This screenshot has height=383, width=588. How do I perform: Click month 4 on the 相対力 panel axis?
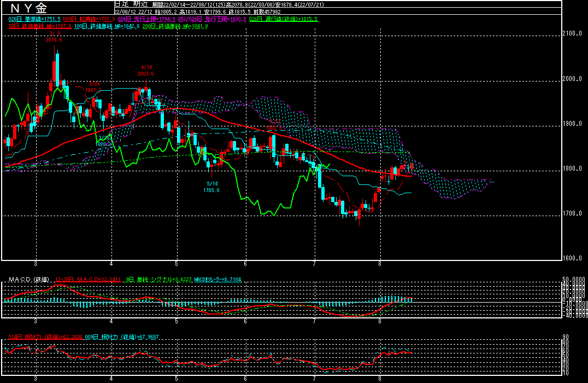[111, 379]
